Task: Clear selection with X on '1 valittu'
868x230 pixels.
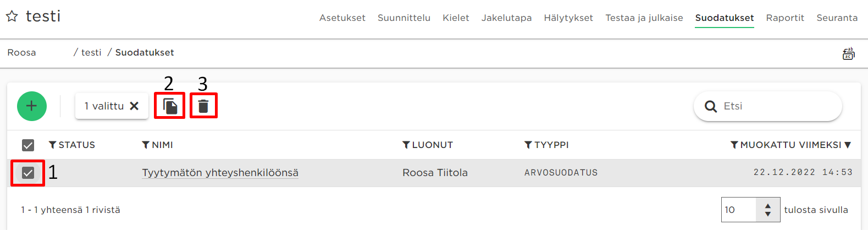Action: pyautogui.click(x=134, y=106)
